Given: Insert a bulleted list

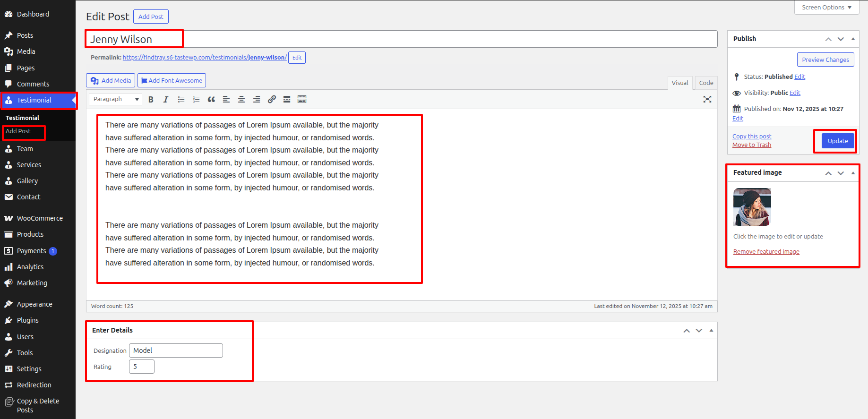Looking at the screenshot, I should pos(181,99).
